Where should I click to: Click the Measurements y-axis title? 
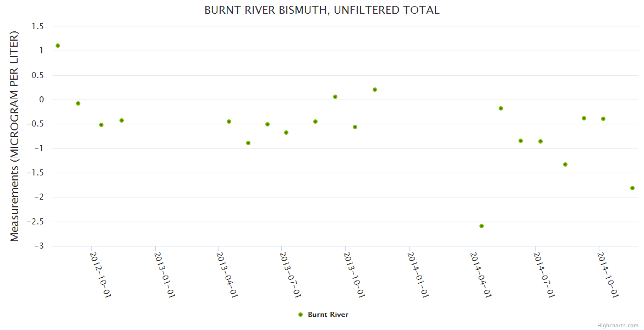(15, 136)
